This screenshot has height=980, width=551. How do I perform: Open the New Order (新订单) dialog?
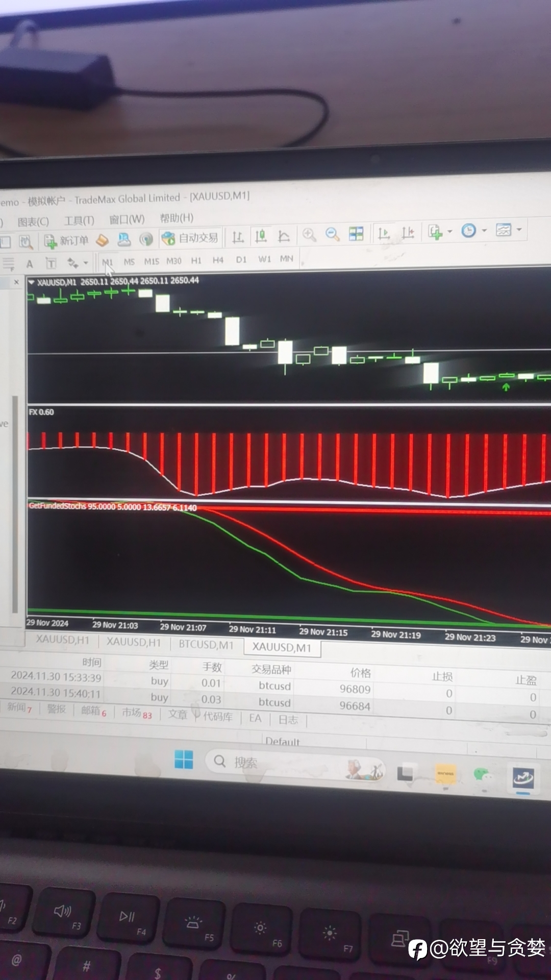point(66,241)
